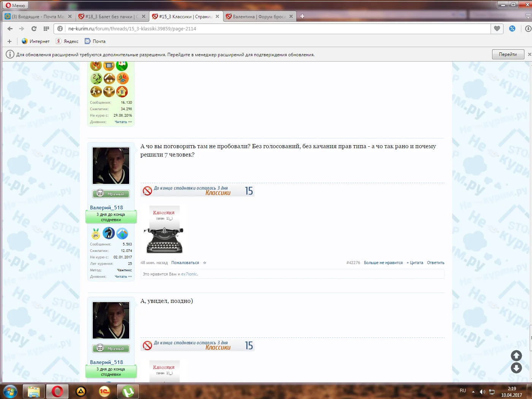Click Мрачный mood in 'увидел, поздно' post

click(x=111, y=348)
